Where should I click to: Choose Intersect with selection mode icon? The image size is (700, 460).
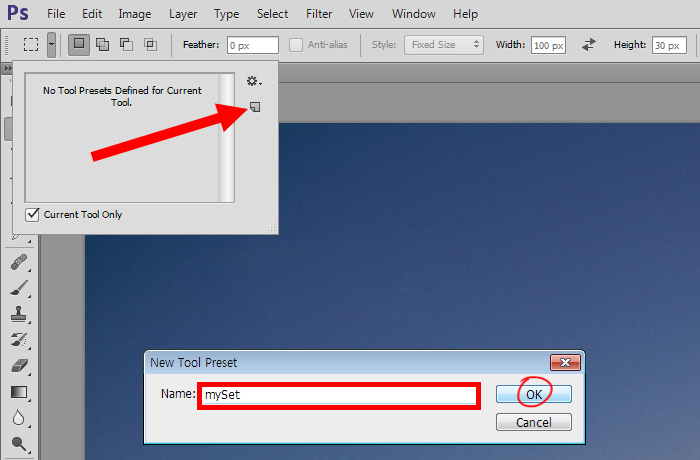click(x=150, y=45)
